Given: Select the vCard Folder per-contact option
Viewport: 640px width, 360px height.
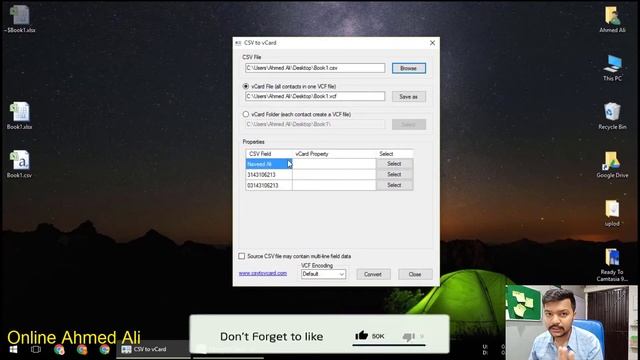Looking at the screenshot, I should [246, 114].
